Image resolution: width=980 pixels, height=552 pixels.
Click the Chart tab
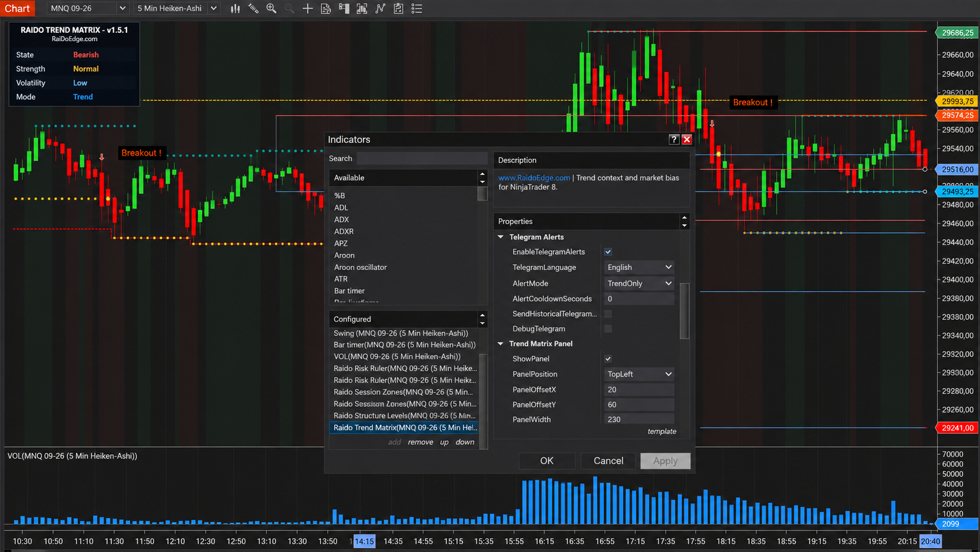pyautogui.click(x=18, y=8)
